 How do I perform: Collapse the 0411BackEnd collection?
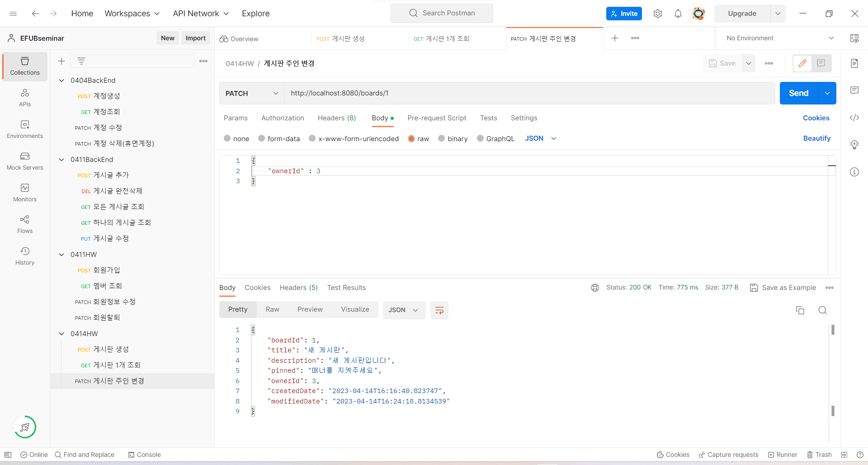point(61,160)
